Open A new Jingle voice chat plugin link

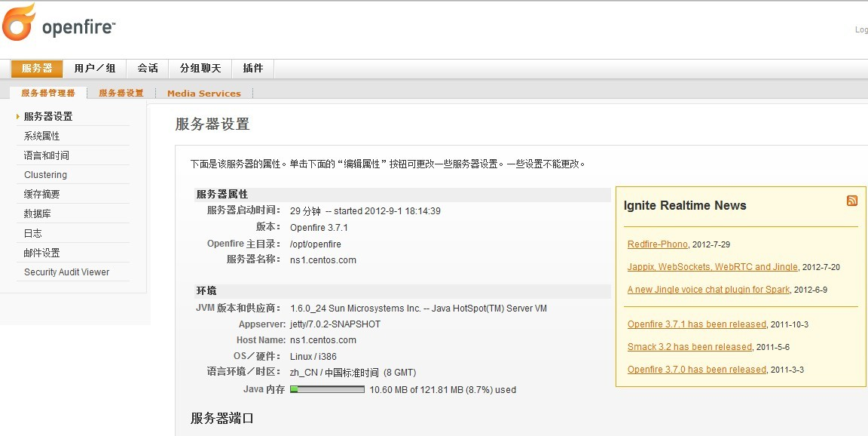coord(708,290)
